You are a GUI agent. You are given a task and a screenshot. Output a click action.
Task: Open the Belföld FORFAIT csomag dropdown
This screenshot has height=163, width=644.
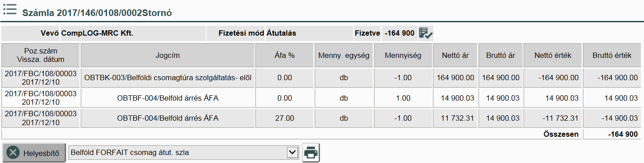[183, 152]
